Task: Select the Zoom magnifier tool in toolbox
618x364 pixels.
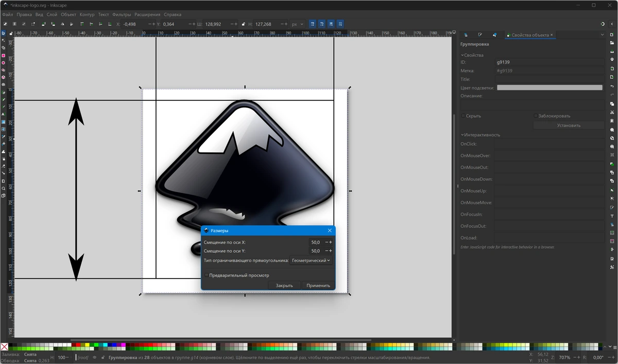Action: [x=3, y=188]
